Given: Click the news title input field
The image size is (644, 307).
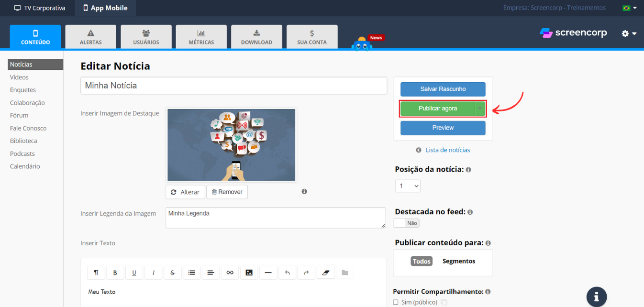Looking at the screenshot, I should [x=233, y=86].
